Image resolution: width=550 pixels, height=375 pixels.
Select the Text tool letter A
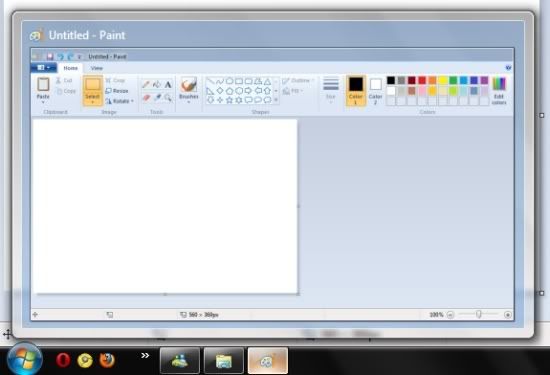168,84
